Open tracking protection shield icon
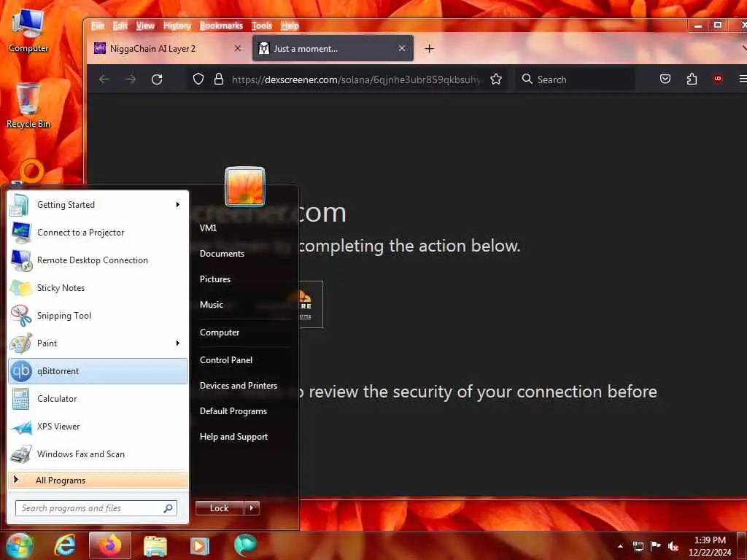747x560 pixels. [198, 79]
